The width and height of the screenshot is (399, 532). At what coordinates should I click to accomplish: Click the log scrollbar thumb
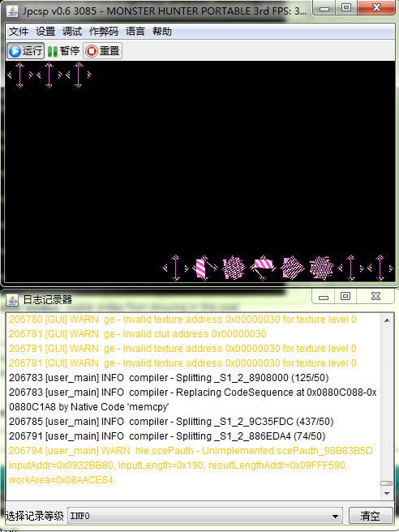coord(387,483)
